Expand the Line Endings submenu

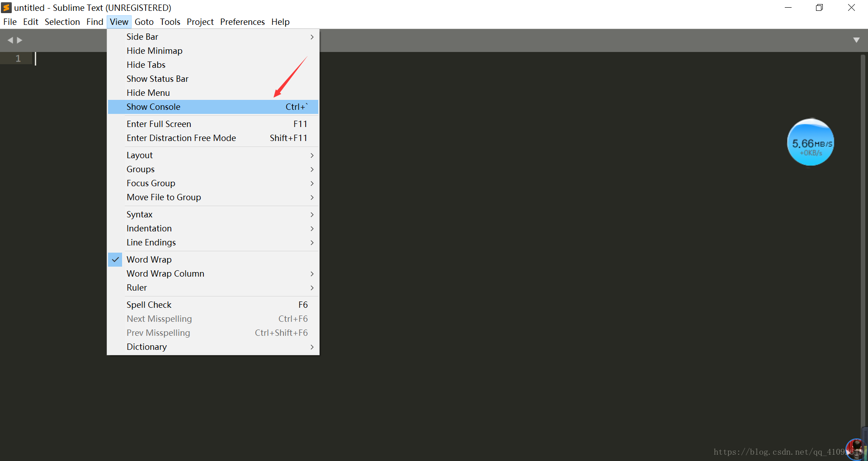tap(213, 242)
